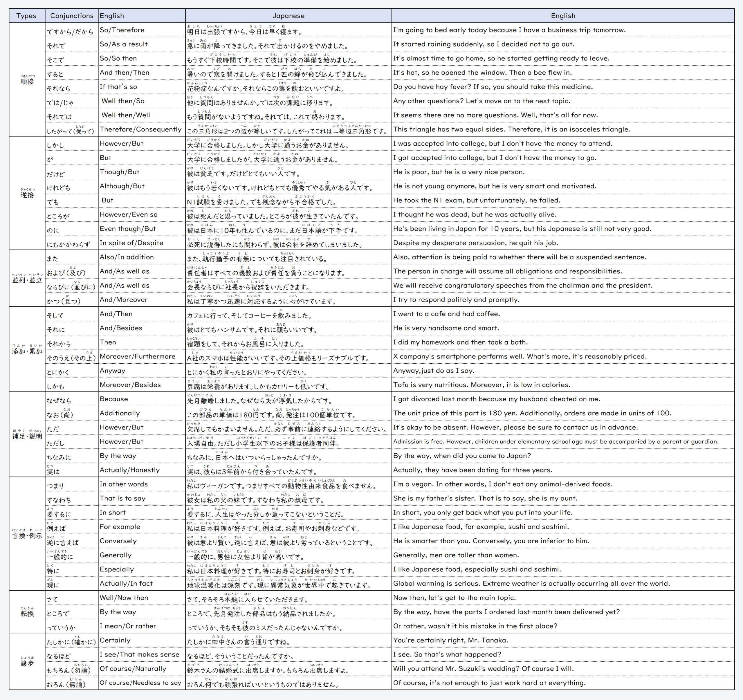Select the cell 'ですから/だから'

(72, 30)
